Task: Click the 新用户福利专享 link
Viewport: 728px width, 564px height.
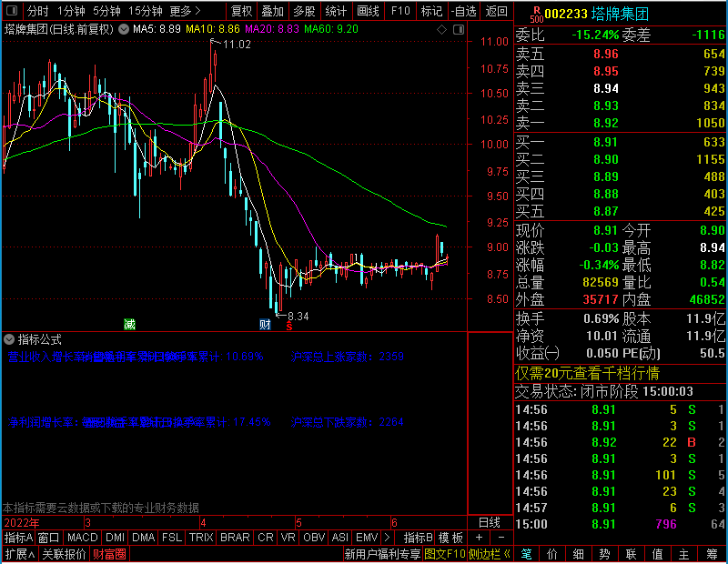Action: (x=382, y=554)
